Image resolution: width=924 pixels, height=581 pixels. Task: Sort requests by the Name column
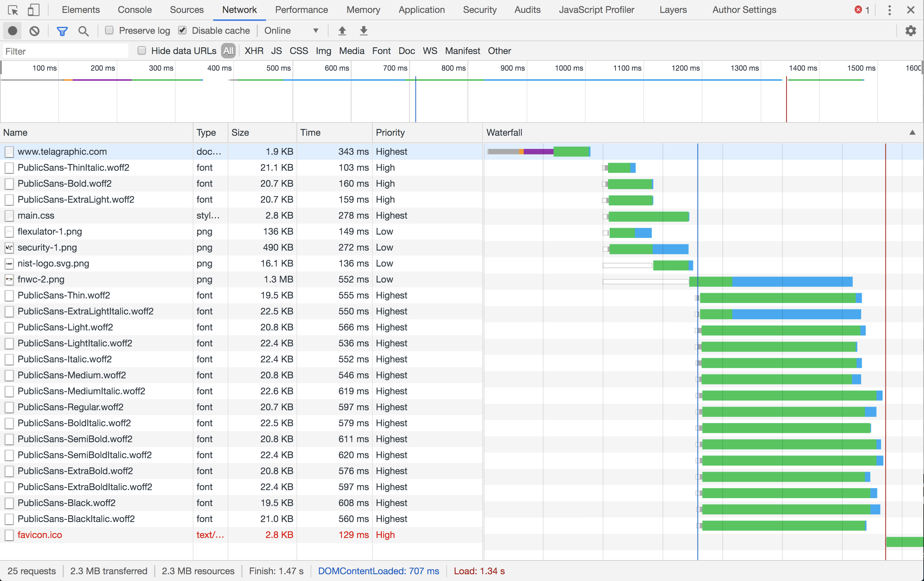97,132
